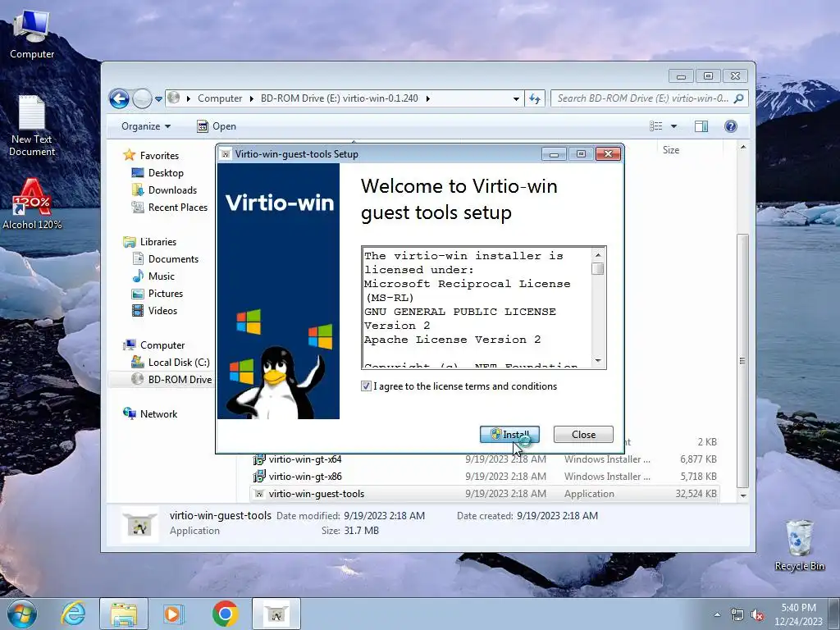Click the Explorer Back navigation button
The width and height of the screenshot is (840, 630).
click(119, 98)
